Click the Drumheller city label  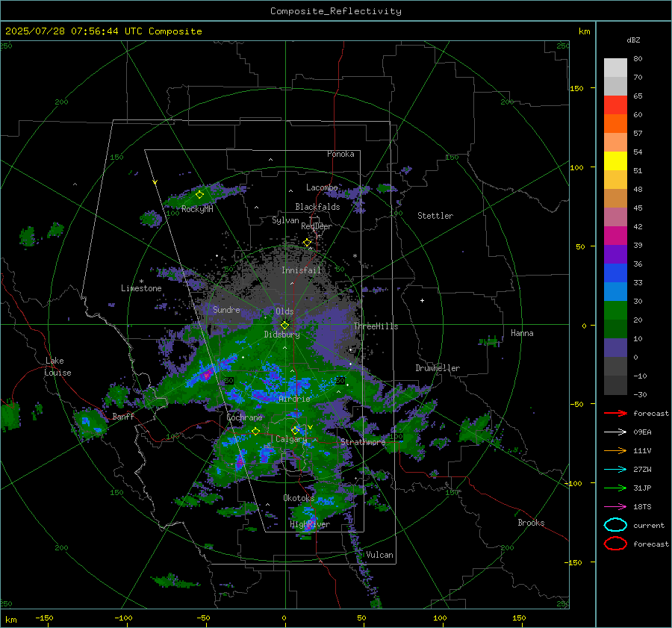[x=438, y=368]
